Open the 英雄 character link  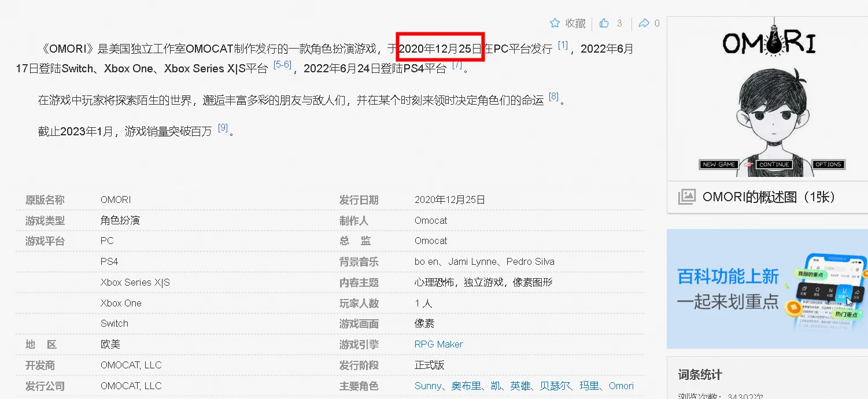point(520,386)
